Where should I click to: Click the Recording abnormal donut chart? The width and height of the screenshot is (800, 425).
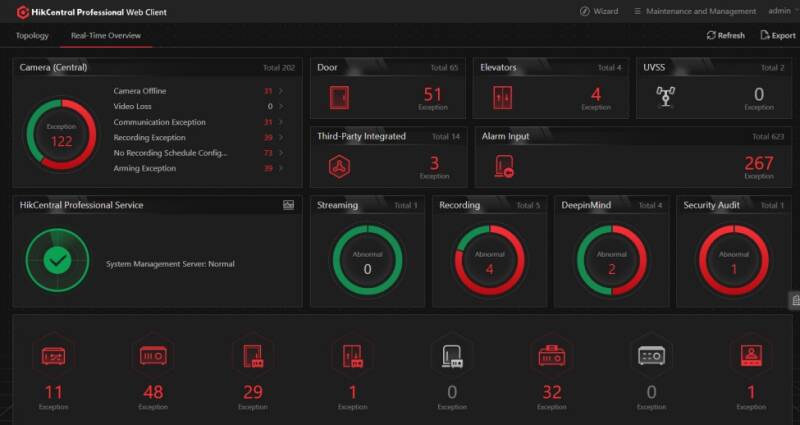pos(489,262)
